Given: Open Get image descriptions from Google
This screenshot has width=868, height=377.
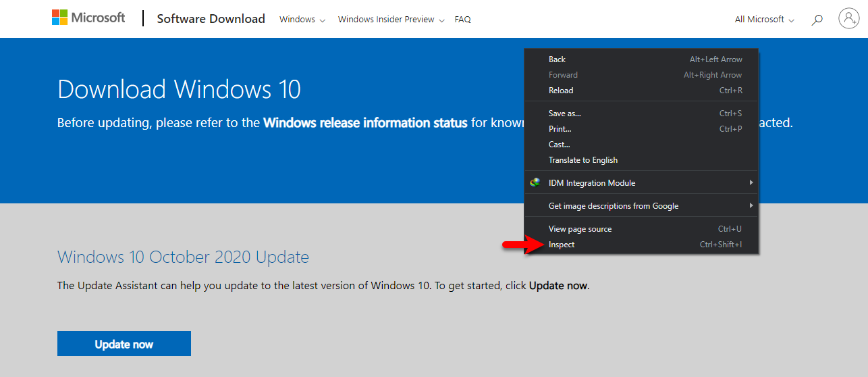Looking at the screenshot, I should point(641,206).
